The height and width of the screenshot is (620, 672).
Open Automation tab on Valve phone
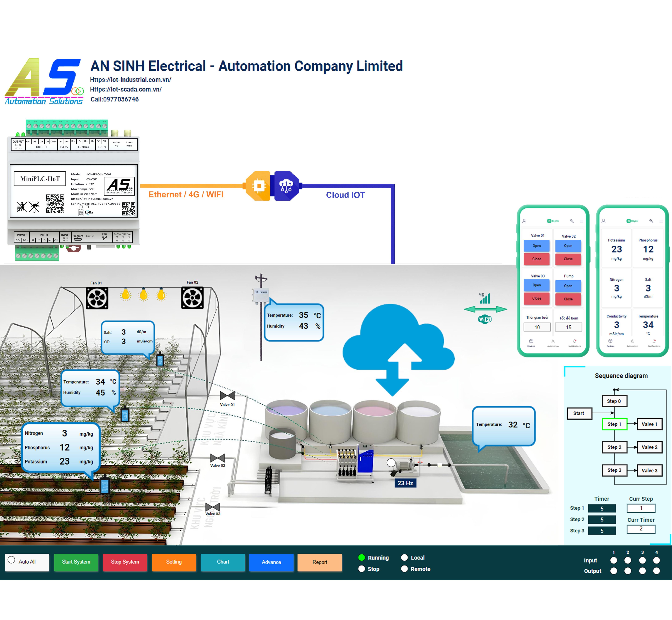553,343
